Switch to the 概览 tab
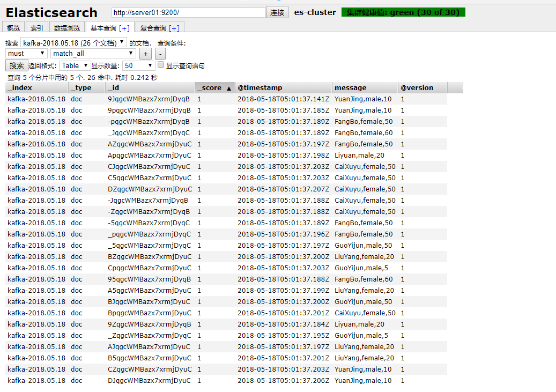556x392 pixels. coord(13,28)
